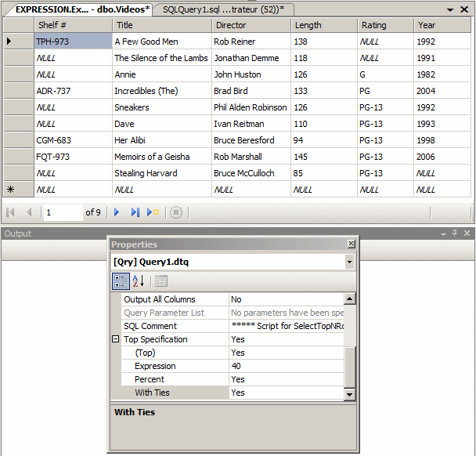Open active documents list dropdown arrow
Viewport: 476px width, 456px height.
450,9
